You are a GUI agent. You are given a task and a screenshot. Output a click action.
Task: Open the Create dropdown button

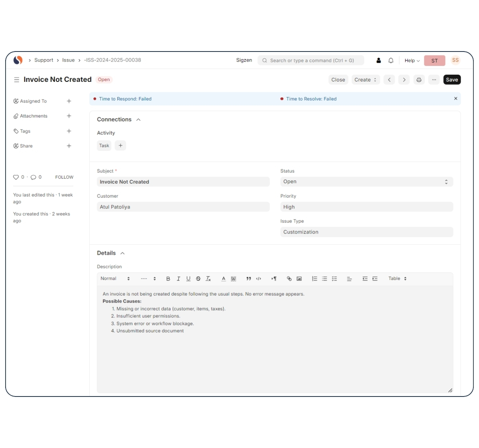point(365,80)
